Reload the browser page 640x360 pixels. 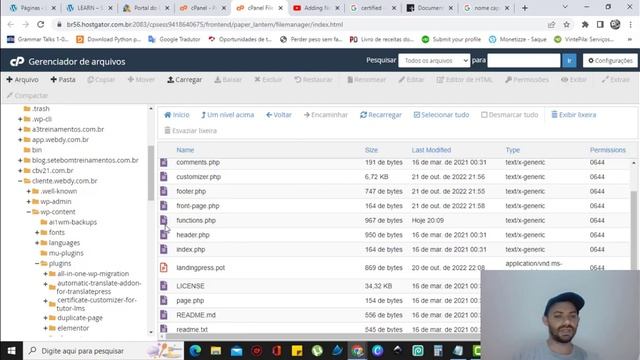tap(40, 24)
